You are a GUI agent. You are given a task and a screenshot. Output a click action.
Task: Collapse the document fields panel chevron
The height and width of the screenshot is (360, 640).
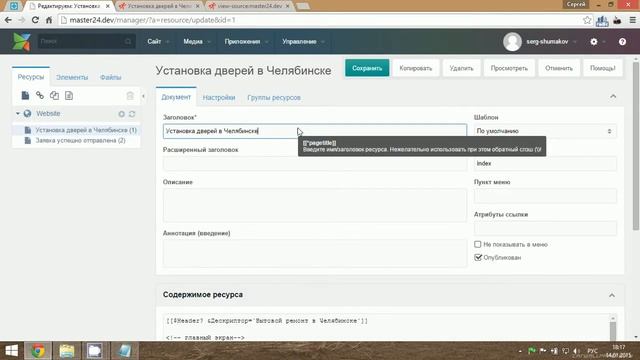click(x=613, y=96)
